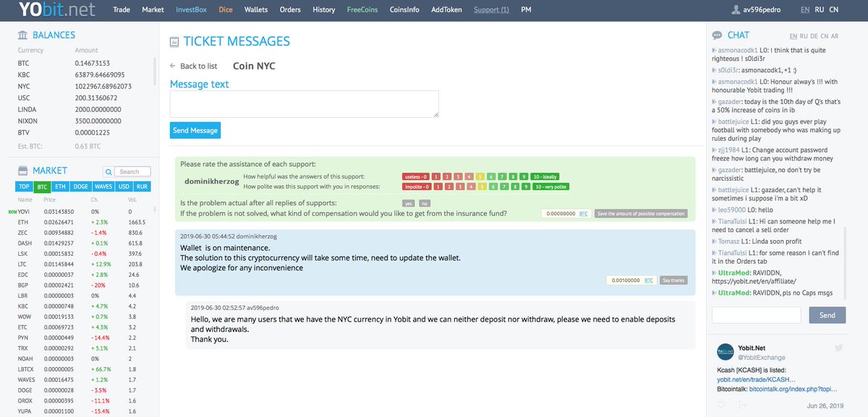Open the AddToken page
The image size is (868, 417).
coord(447,10)
